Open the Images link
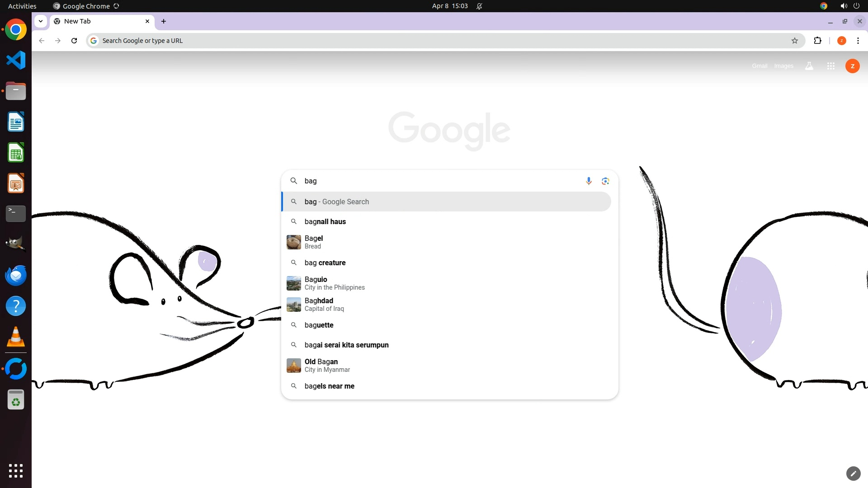 [x=783, y=66]
